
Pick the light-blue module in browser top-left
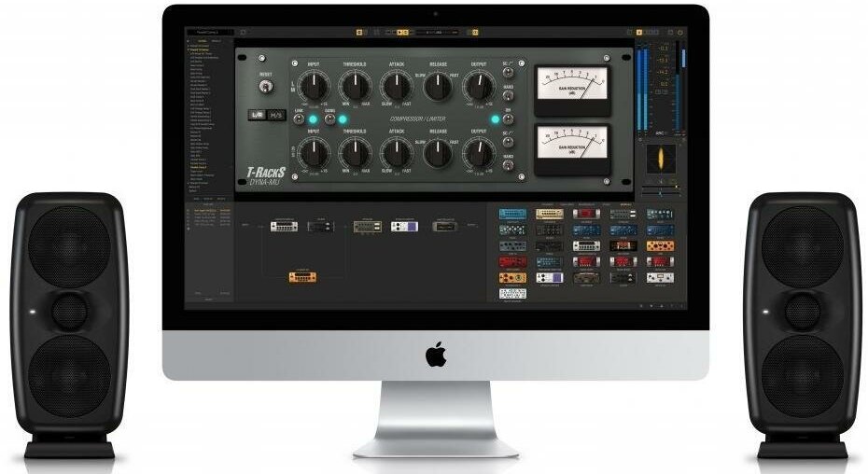coord(512,214)
